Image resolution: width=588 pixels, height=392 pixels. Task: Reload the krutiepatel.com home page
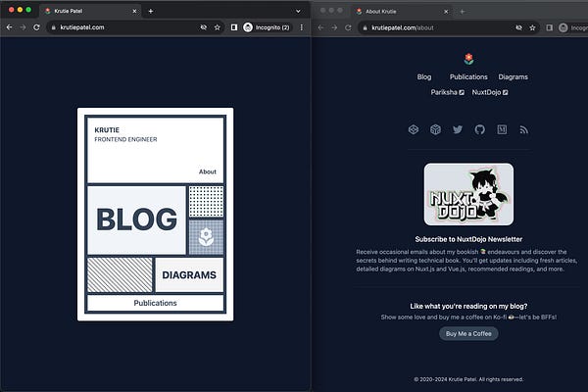pos(36,27)
